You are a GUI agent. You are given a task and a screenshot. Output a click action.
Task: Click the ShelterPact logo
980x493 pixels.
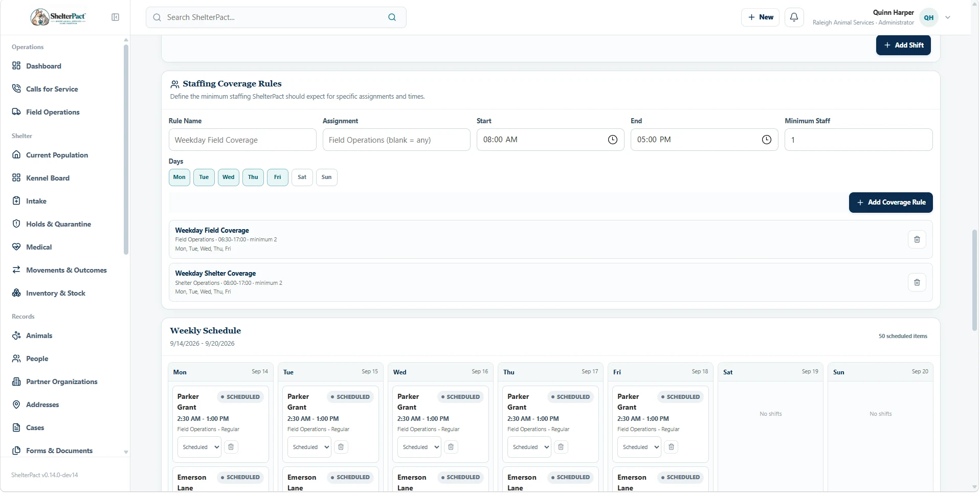58,17
